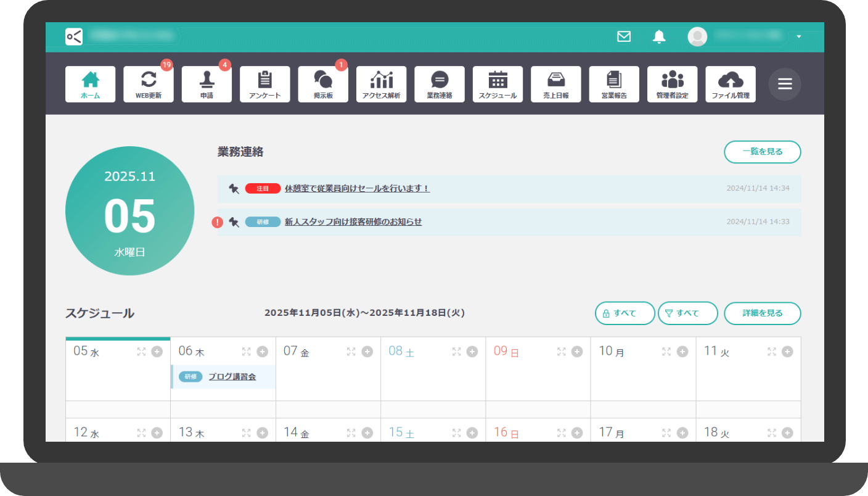Go to the ホーム tab
Image resolution: width=868 pixels, height=496 pixels.
[90, 84]
